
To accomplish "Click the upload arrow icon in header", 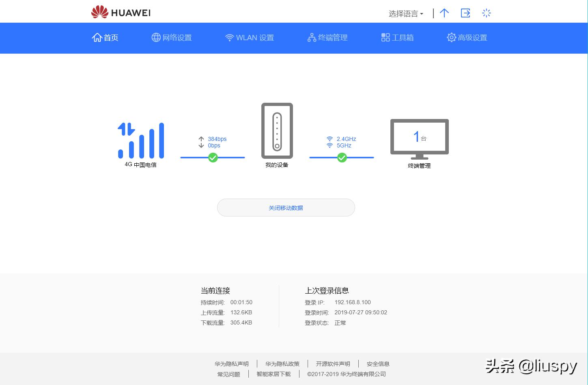I will (444, 13).
